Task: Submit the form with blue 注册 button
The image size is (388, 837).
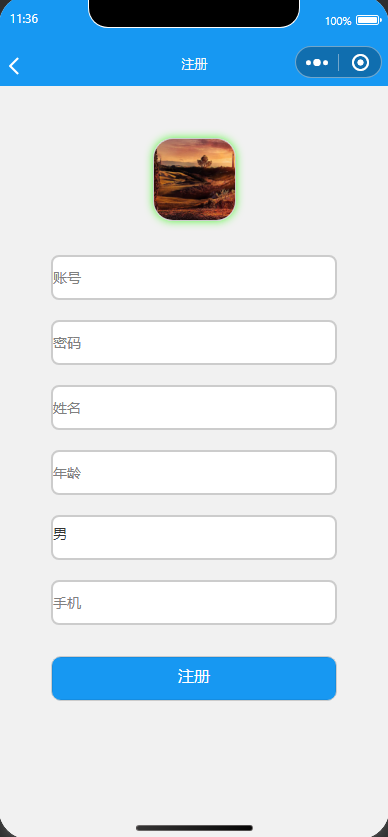Action: 194,678
